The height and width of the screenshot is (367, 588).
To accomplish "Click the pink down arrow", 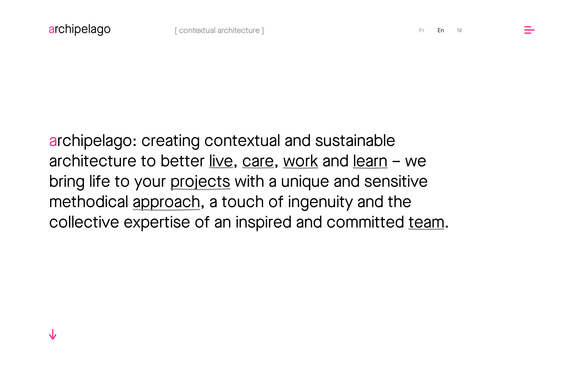I will click(x=52, y=334).
